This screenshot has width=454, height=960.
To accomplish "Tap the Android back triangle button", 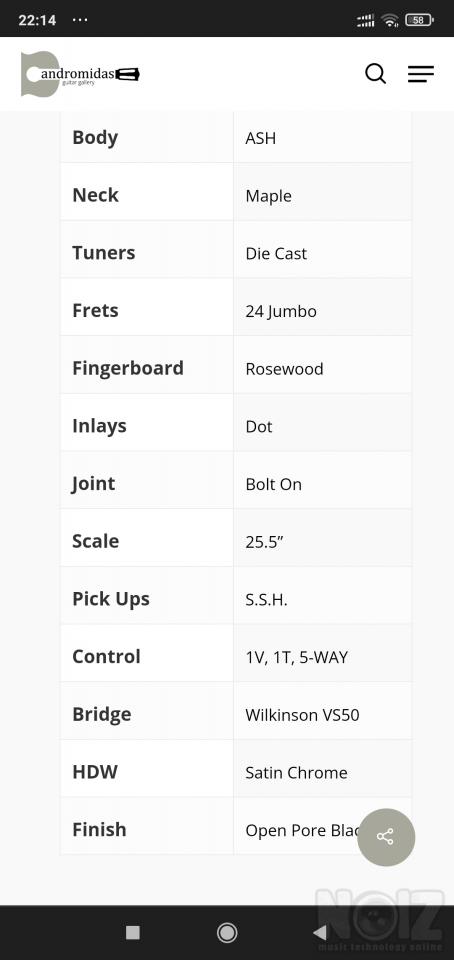I will pos(319,932).
